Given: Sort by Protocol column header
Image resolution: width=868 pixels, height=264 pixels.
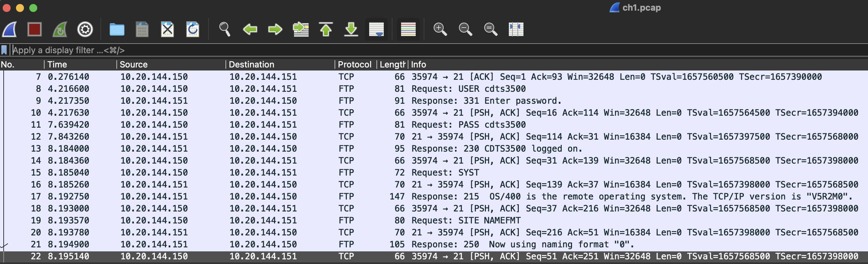Looking at the screenshot, I should (355, 64).
